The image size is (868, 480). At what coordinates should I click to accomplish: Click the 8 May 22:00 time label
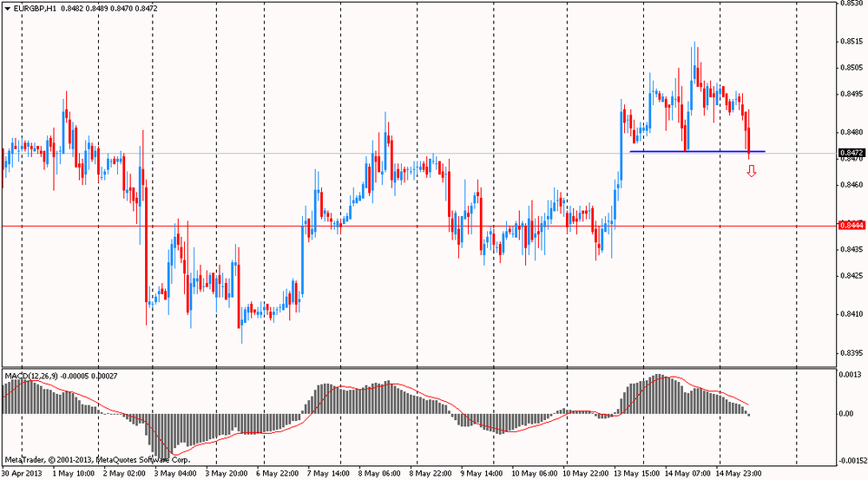[x=431, y=474]
